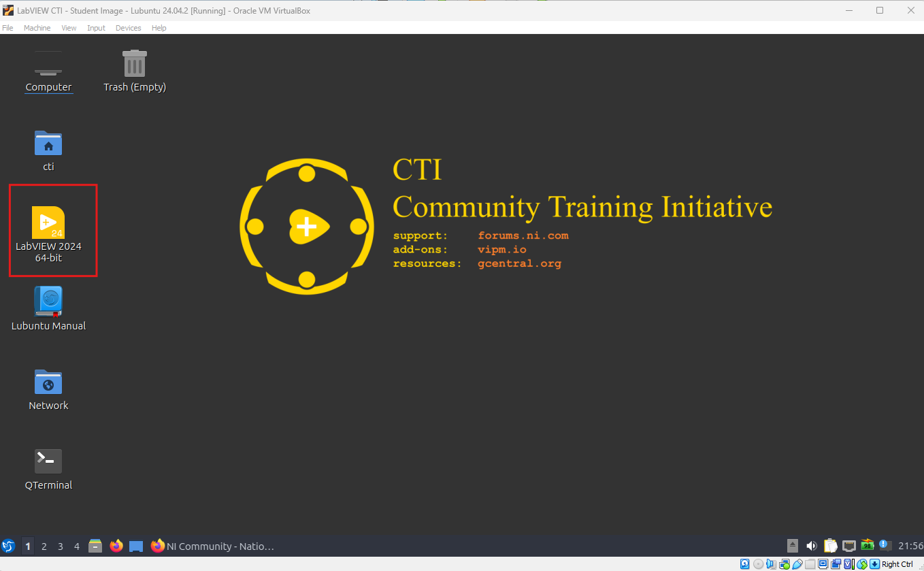Select the cti home folder icon

coord(48,151)
